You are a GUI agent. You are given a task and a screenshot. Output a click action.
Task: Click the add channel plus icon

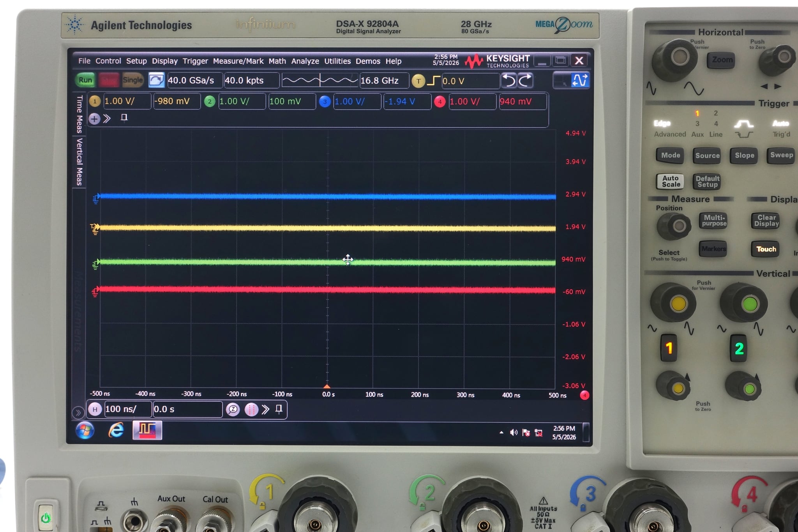(94, 118)
